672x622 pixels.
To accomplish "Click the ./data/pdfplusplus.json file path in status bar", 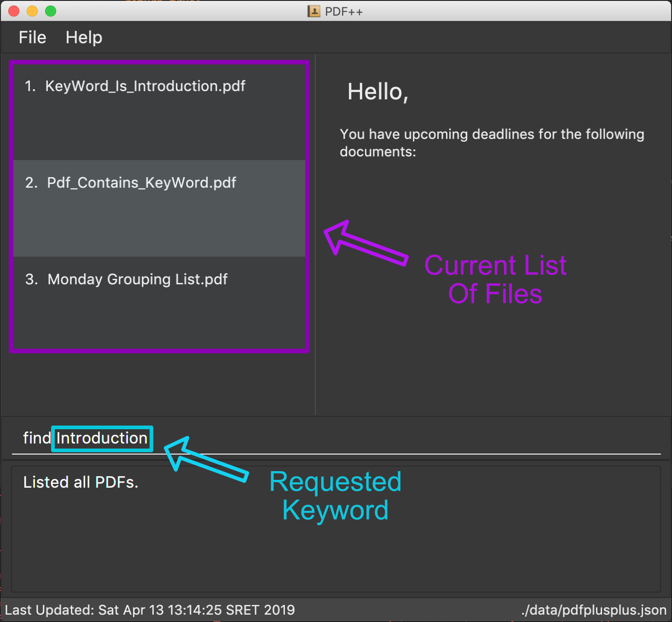I will 594,610.
